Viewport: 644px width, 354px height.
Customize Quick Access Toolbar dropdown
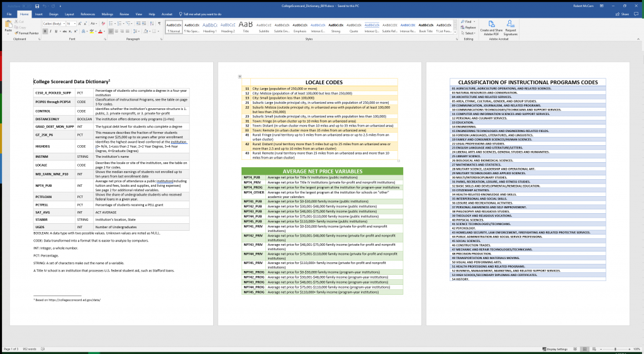pyautogui.click(x=60, y=6)
